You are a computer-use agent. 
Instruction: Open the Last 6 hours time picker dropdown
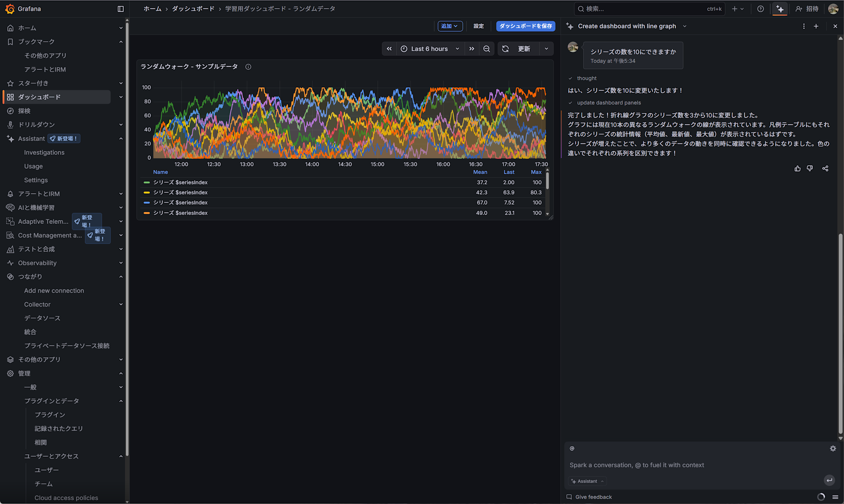428,49
